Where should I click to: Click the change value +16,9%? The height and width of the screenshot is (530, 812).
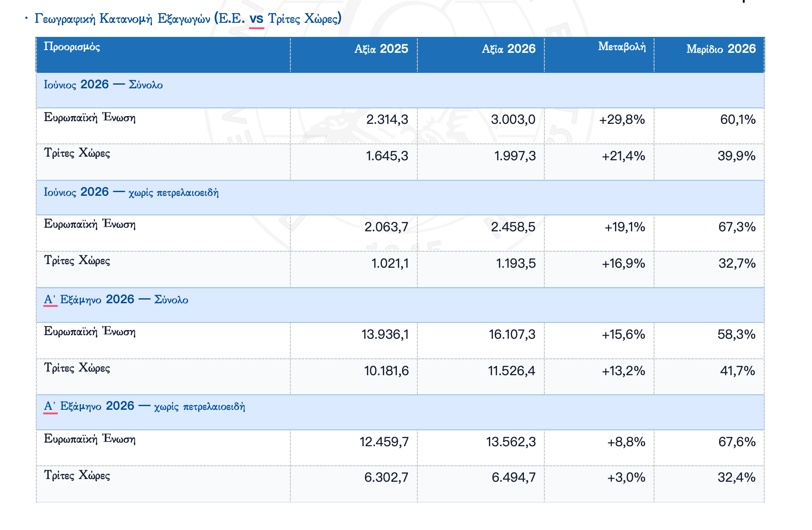624,263
